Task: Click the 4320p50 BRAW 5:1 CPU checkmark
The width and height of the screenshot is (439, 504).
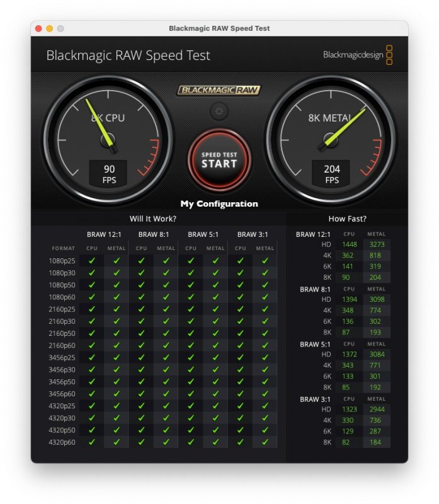Action: coord(191,430)
